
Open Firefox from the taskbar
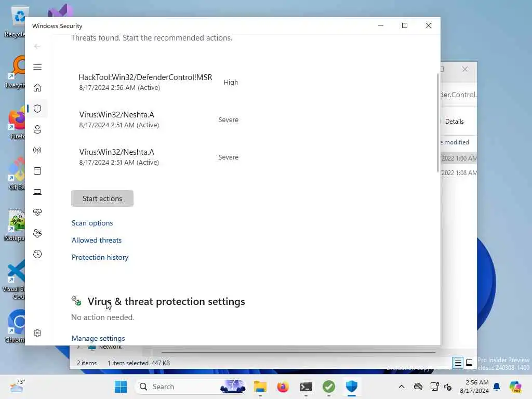[283, 387]
